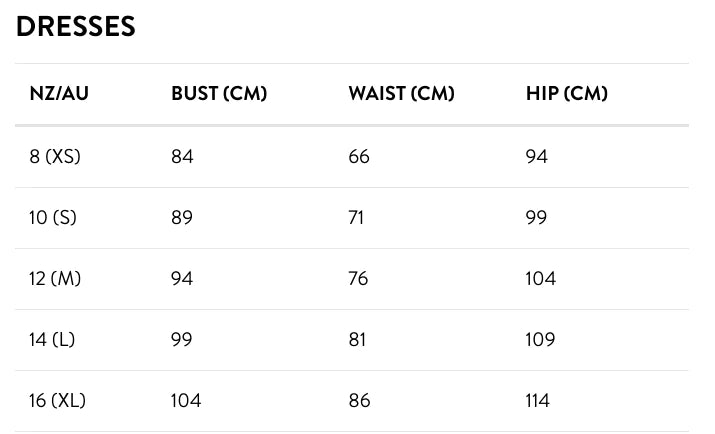This screenshot has height=434, width=715.
Task: Click hip value 114 for size 16
Action: [538, 401]
